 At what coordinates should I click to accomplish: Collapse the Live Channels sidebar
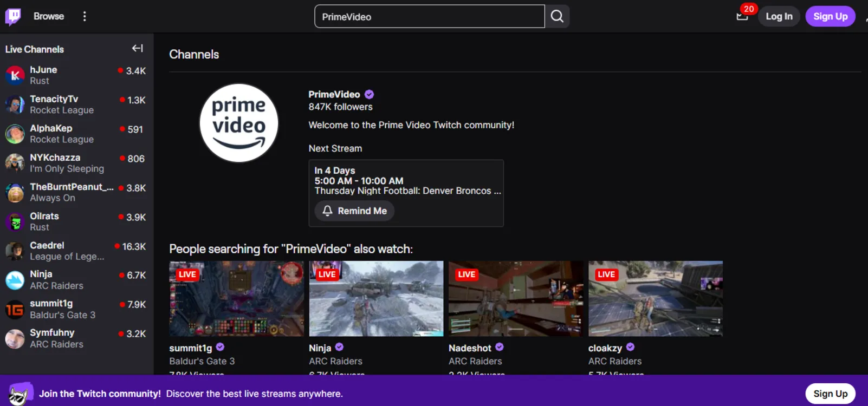(x=138, y=49)
